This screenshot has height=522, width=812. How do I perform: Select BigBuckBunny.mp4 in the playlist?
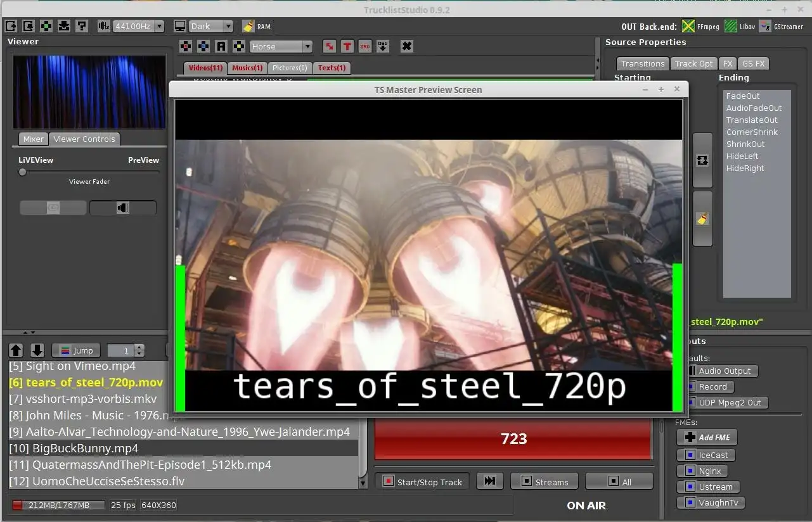(183, 448)
